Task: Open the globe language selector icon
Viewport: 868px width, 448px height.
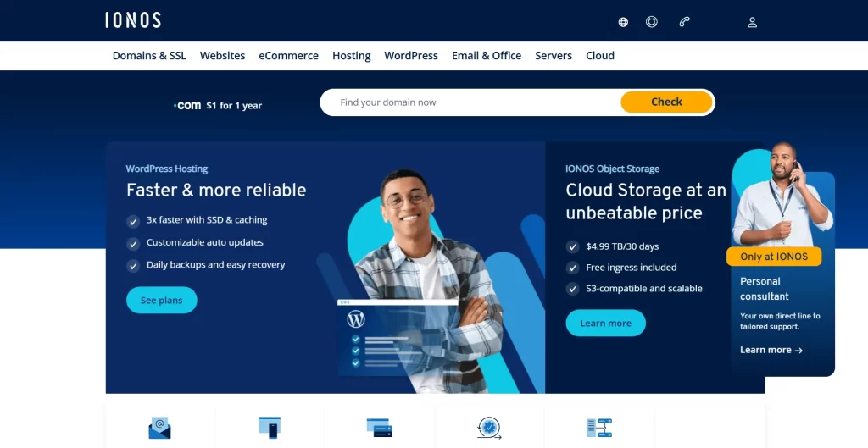Action: pyautogui.click(x=623, y=22)
